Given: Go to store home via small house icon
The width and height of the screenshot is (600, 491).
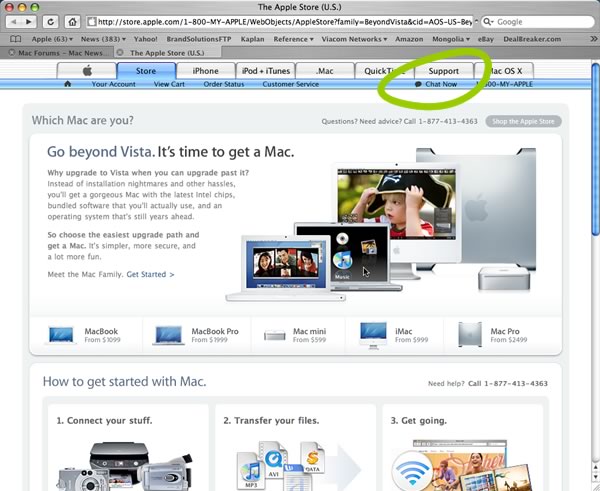Looking at the screenshot, I should tap(68, 84).
